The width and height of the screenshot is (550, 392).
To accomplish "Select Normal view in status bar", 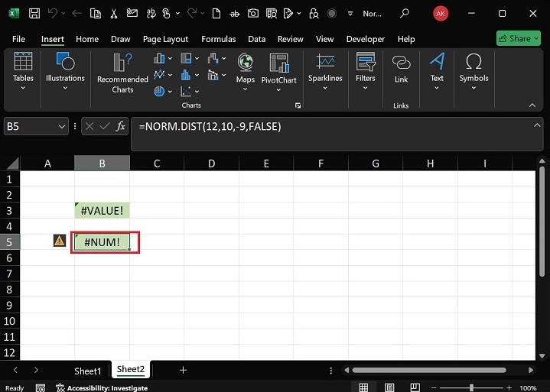I will click(x=364, y=387).
